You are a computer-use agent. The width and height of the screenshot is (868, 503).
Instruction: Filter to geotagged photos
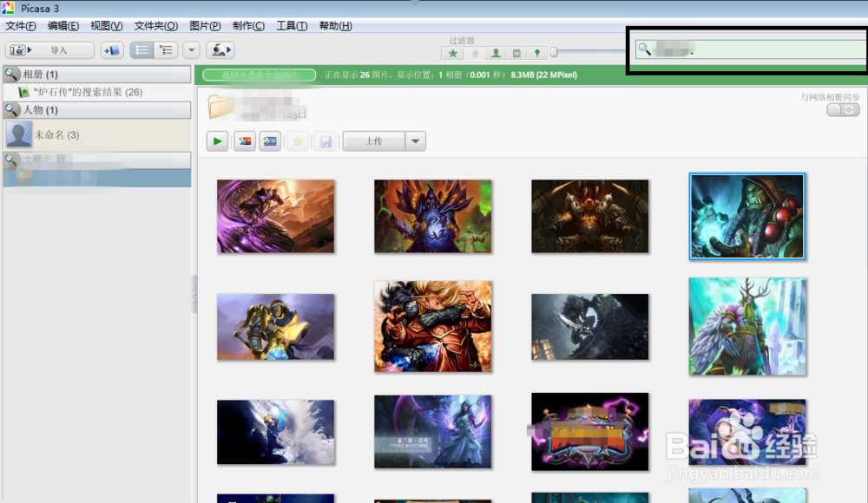537,53
